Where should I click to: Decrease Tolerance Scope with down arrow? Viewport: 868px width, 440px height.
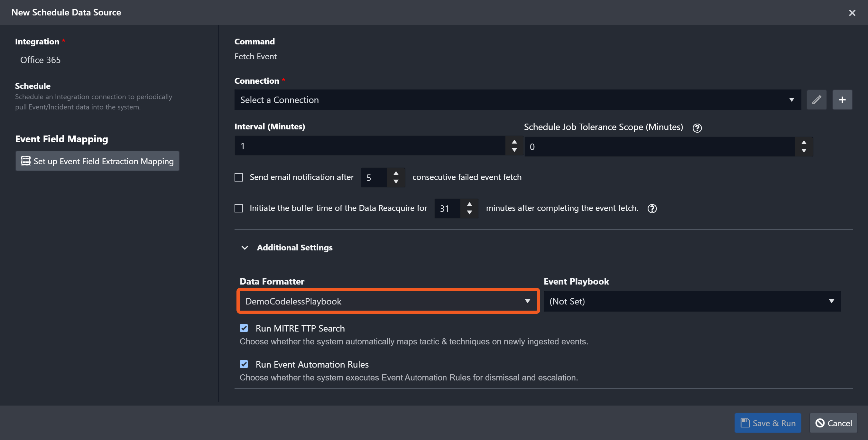(x=804, y=151)
